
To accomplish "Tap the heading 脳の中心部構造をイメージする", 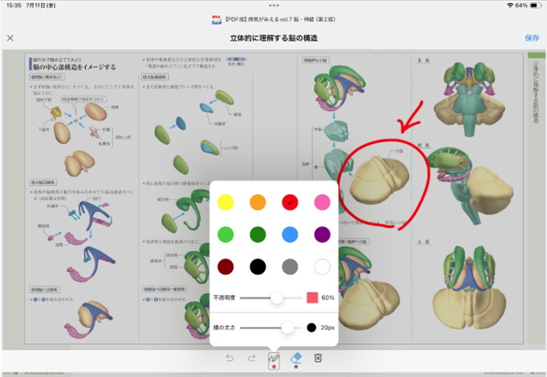I will [75, 67].
